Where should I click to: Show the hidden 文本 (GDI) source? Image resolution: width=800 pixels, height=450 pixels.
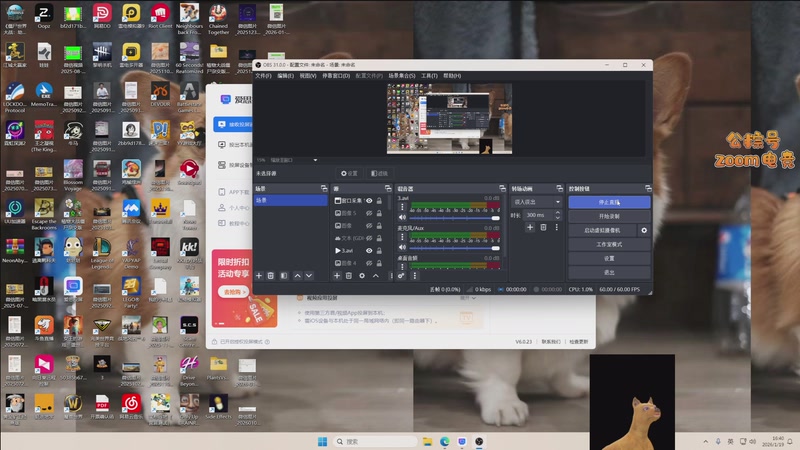coord(369,238)
